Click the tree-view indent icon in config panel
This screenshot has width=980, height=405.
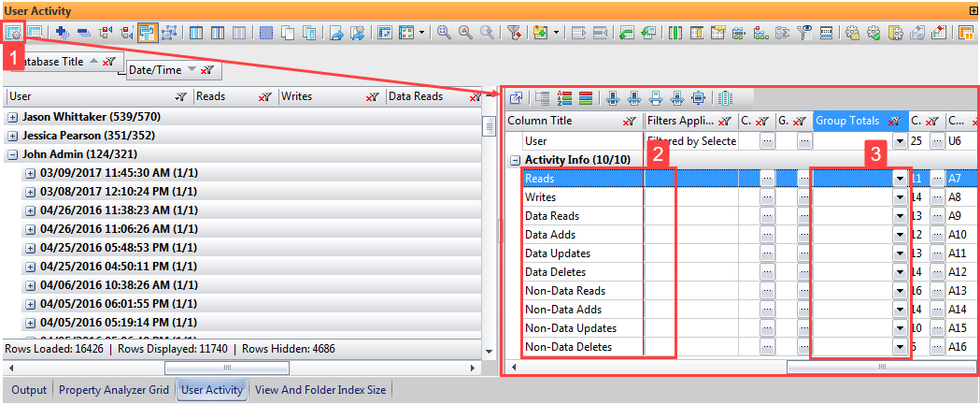[x=544, y=97]
